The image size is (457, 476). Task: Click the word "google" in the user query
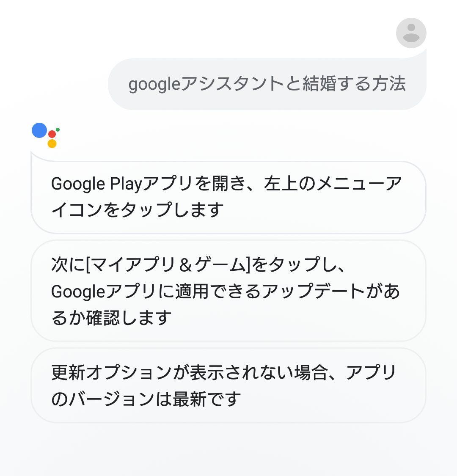coord(154,84)
